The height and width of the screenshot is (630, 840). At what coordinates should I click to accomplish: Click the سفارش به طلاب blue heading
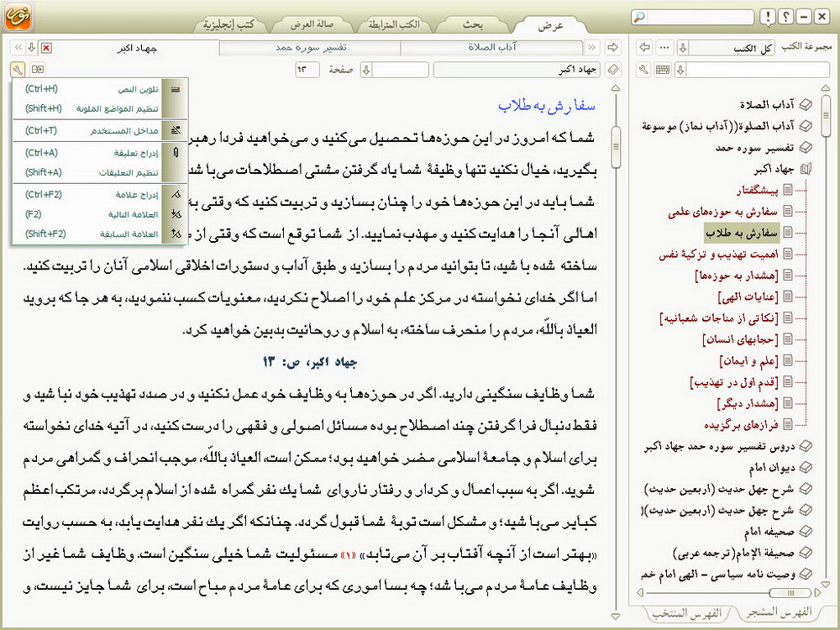pyautogui.click(x=547, y=106)
